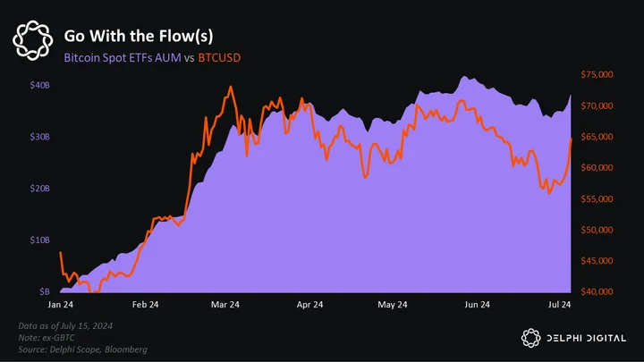
Task: Click the Jan 24 date marker
Action: coord(61,305)
